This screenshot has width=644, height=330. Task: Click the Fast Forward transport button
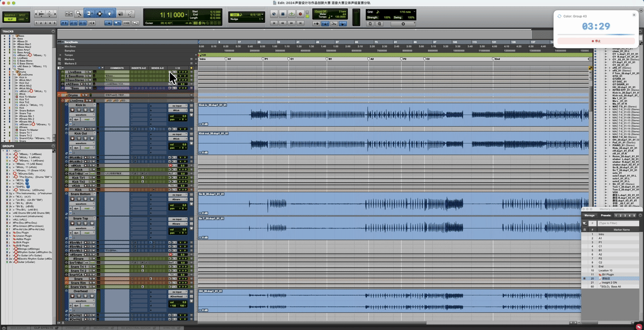pos(291,23)
